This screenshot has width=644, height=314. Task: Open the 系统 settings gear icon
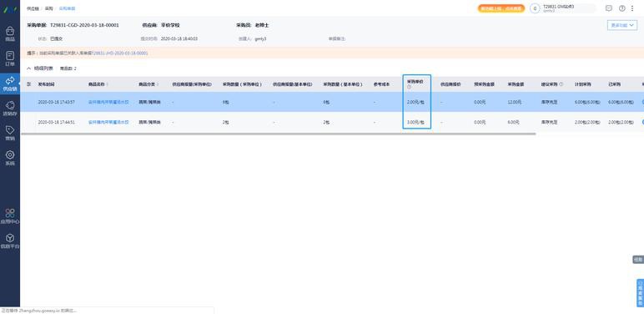pos(10,158)
